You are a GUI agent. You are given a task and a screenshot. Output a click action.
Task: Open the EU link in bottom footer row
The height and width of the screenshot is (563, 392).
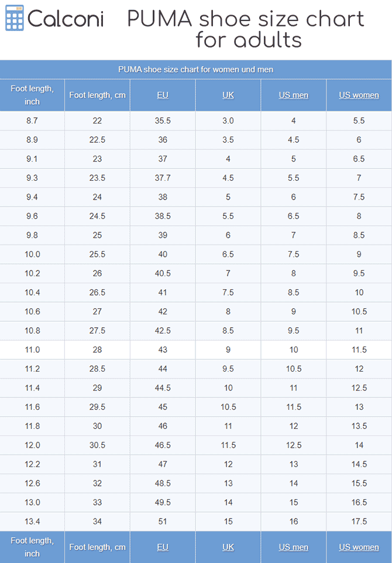point(163,547)
